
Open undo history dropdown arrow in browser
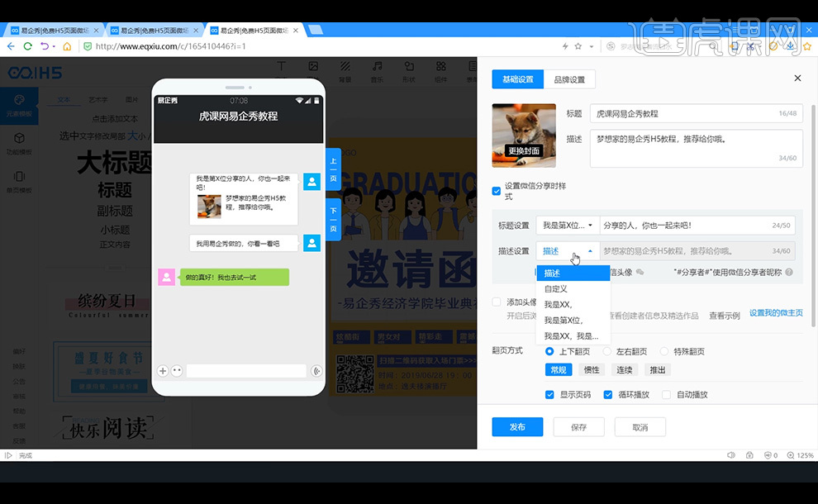54,46
